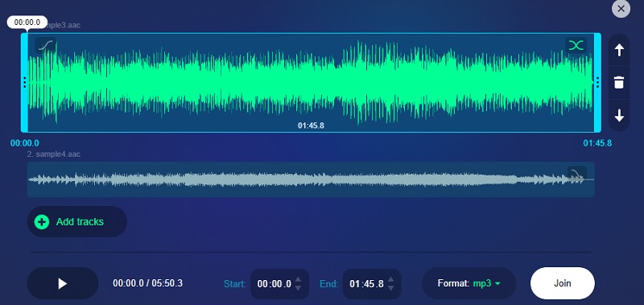
Task: Select the sample4.aac waveform track
Action: [x=311, y=179]
